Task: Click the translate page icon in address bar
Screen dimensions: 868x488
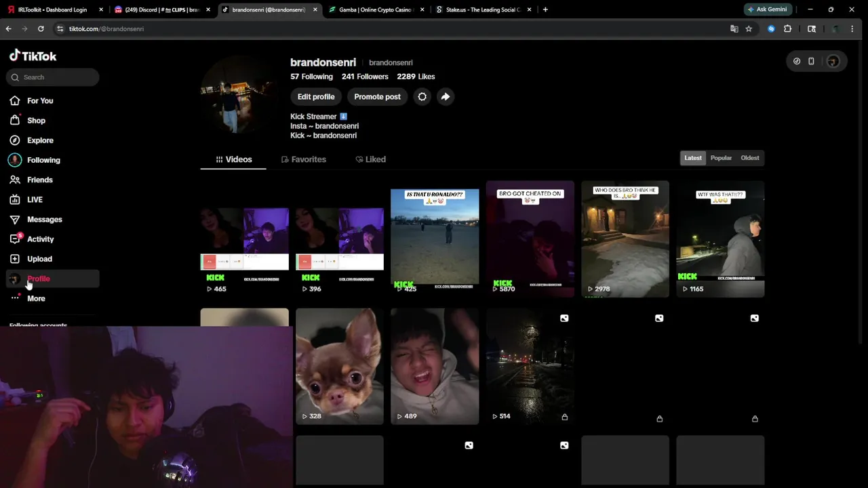Action: click(734, 28)
